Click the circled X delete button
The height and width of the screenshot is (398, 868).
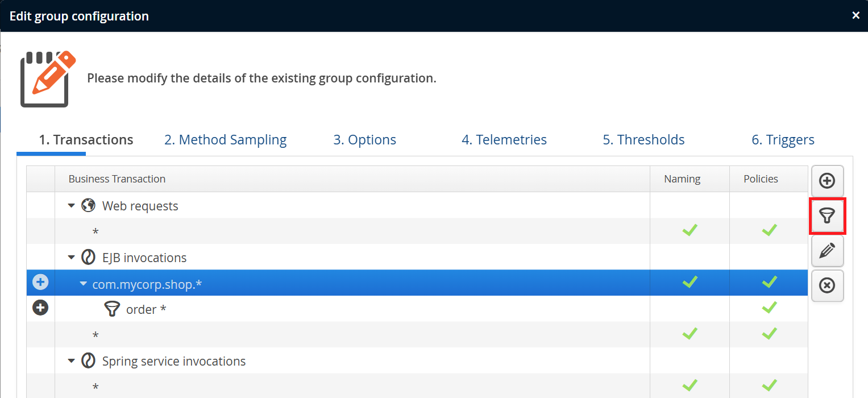point(827,285)
